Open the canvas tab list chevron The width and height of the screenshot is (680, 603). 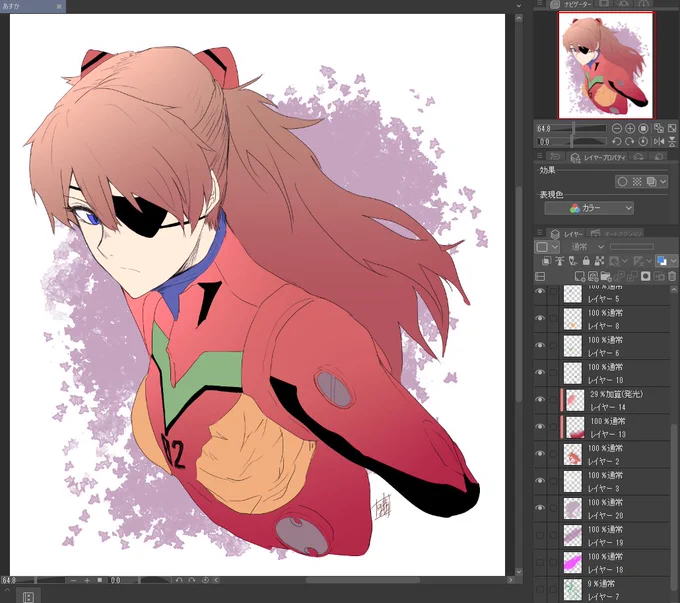[x=519, y=6]
